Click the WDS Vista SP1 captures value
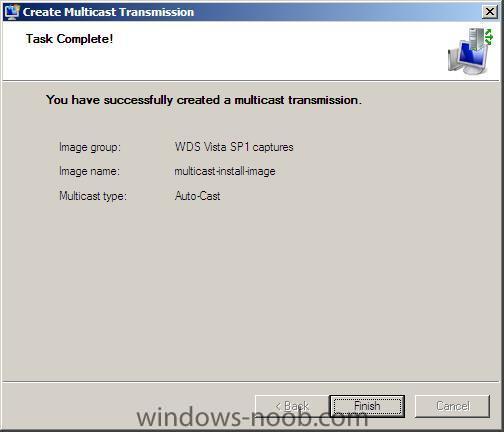 [234, 147]
